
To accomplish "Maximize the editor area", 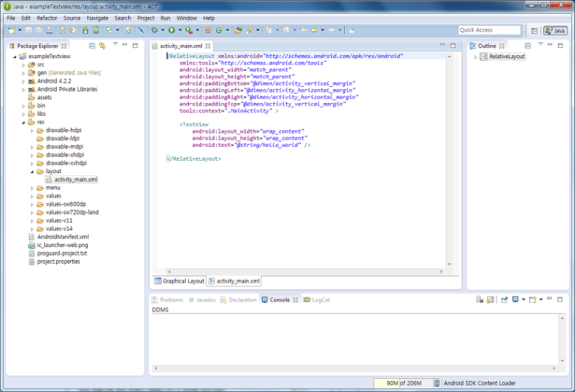I will point(453,46).
